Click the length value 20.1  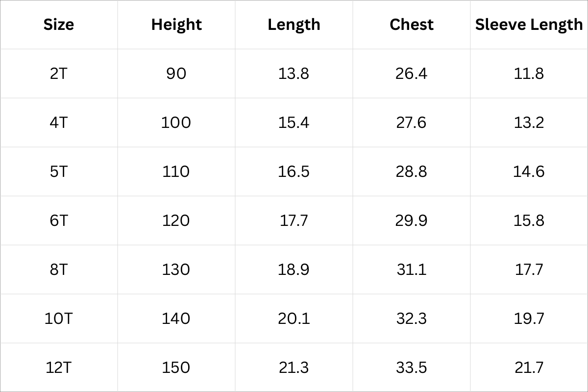(294, 318)
